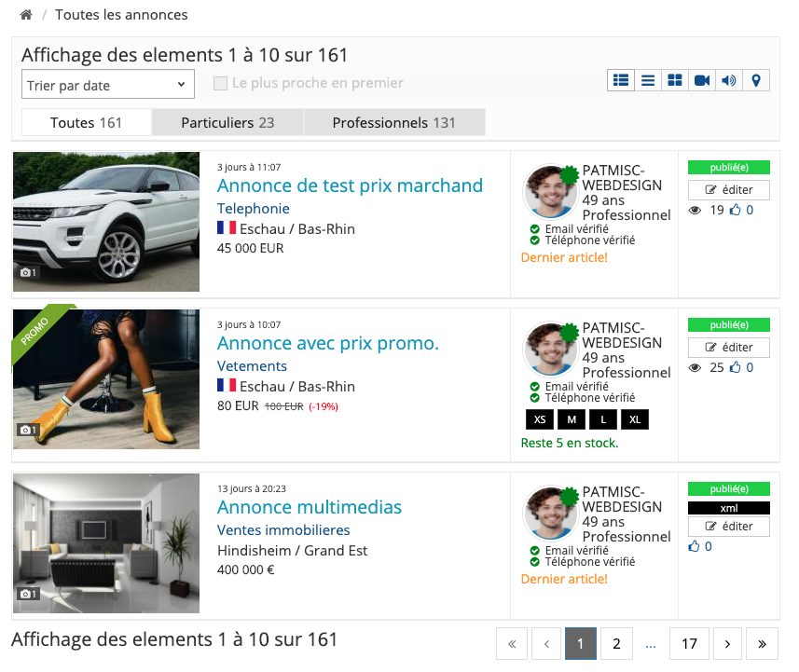Open the white Range Rover thumbnail
The image size is (799, 672).
coord(106,222)
